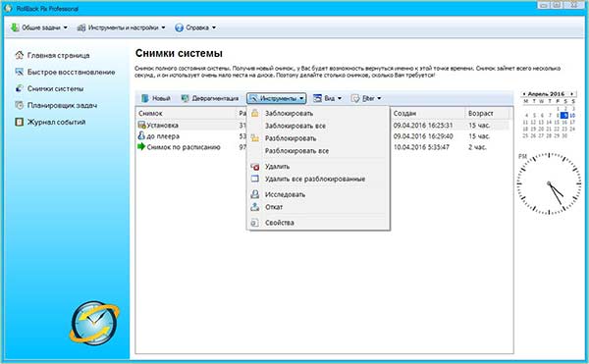Choose Разблокировать from the menu

click(318, 138)
